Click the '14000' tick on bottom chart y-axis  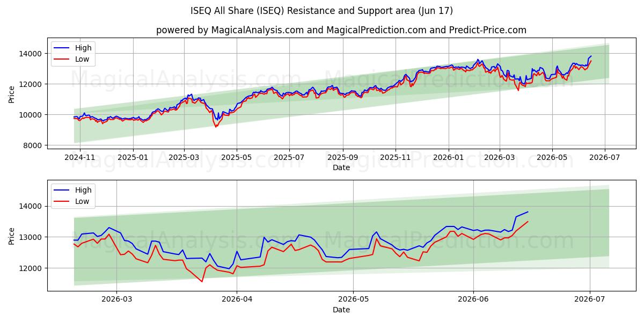tap(32, 206)
